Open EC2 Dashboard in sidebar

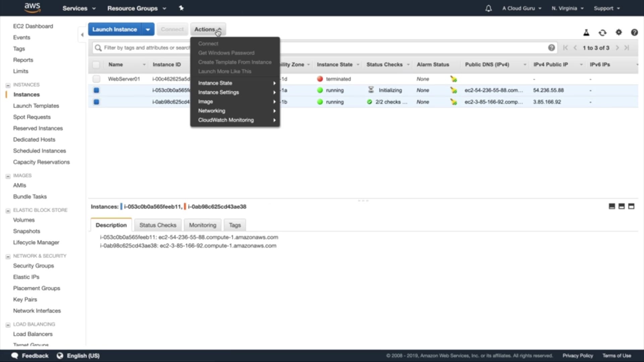tap(33, 26)
